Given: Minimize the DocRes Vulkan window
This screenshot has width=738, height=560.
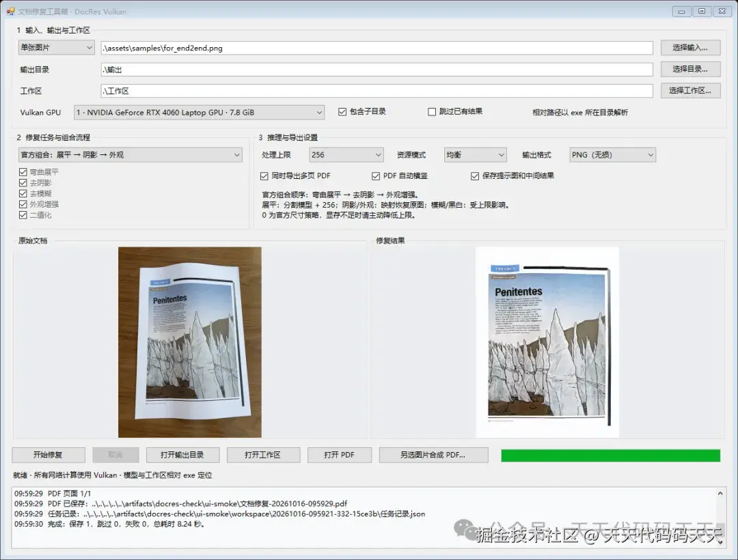Looking at the screenshot, I should [681, 12].
